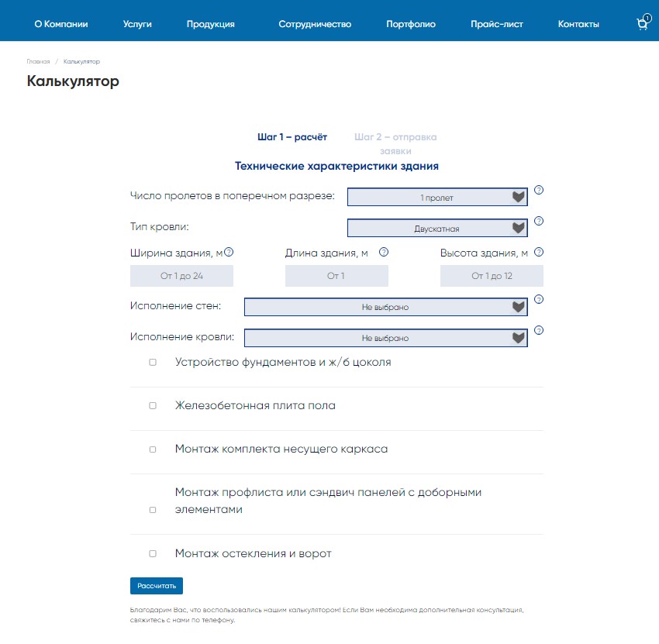This screenshot has height=644, width=659.
Task: Check Устройство фундаментов и ж/б цоколя
Action: pyautogui.click(x=153, y=362)
